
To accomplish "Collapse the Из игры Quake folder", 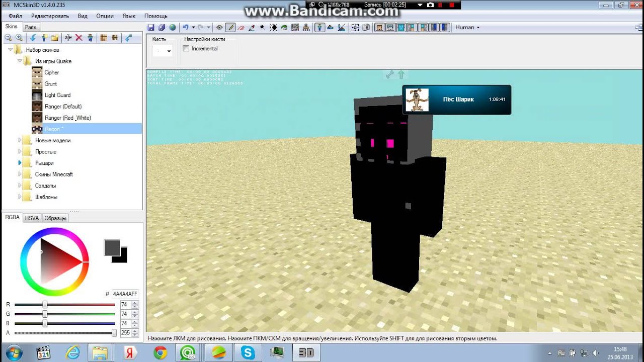I will [x=20, y=61].
